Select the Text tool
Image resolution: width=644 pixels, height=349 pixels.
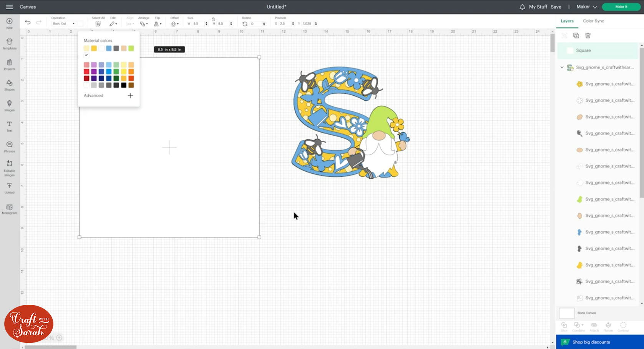pos(10,126)
